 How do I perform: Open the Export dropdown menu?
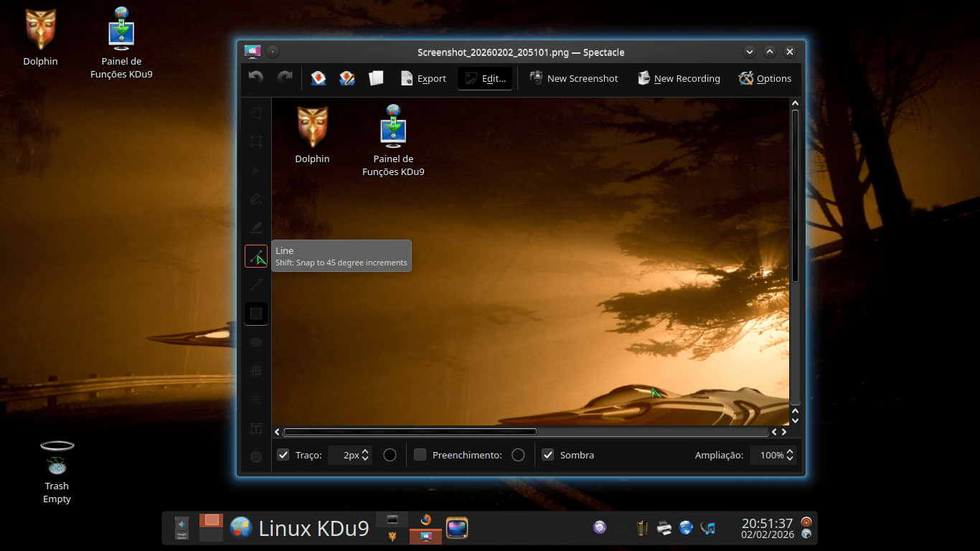[x=423, y=78]
